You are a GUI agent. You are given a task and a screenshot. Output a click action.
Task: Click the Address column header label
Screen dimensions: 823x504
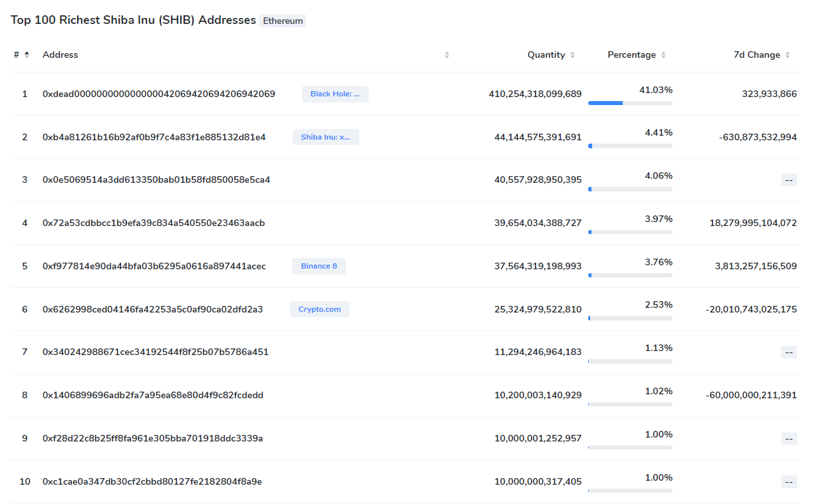(x=61, y=55)
